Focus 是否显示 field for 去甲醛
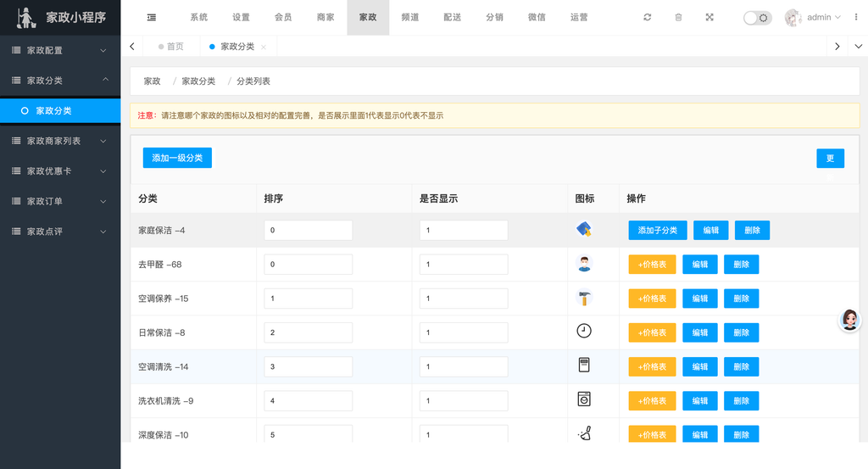Screen dimensions: 868x469 [464, 264]
